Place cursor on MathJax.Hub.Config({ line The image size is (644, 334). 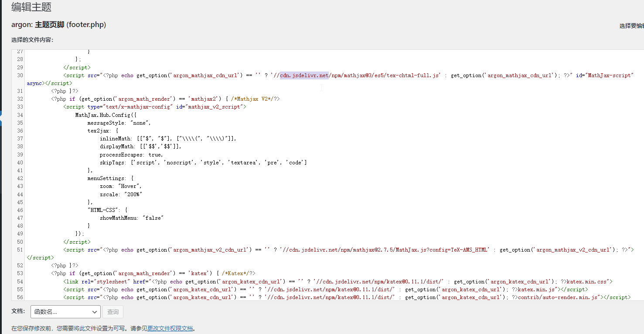click(x=106, y=115)
